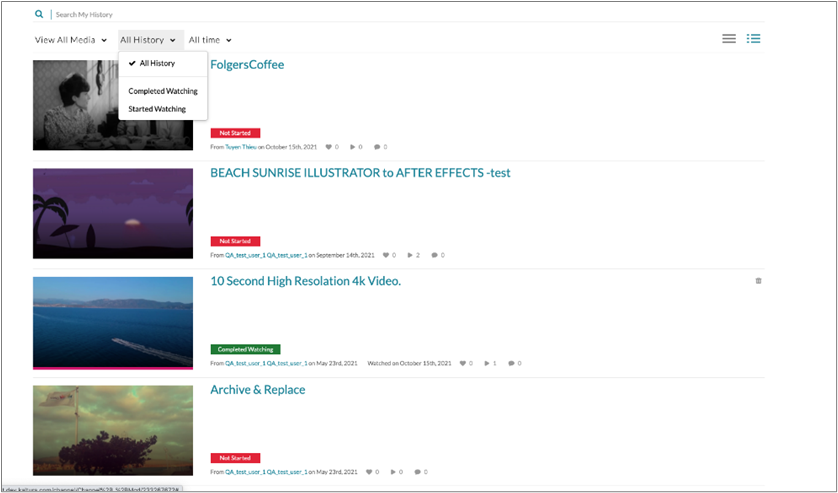Open the All time dropdown
838x493 pixels.
pos(210,40)
